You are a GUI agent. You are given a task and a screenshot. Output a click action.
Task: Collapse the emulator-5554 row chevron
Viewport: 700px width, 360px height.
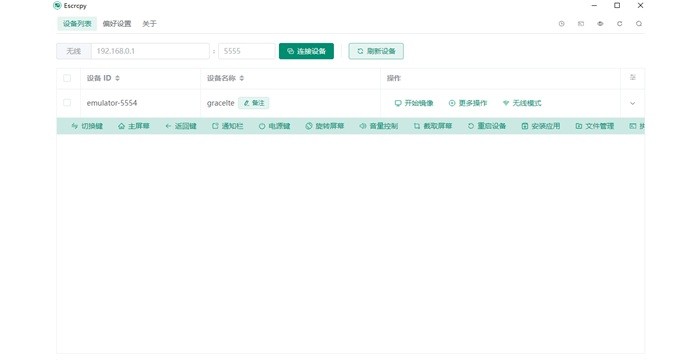(633, 103)
